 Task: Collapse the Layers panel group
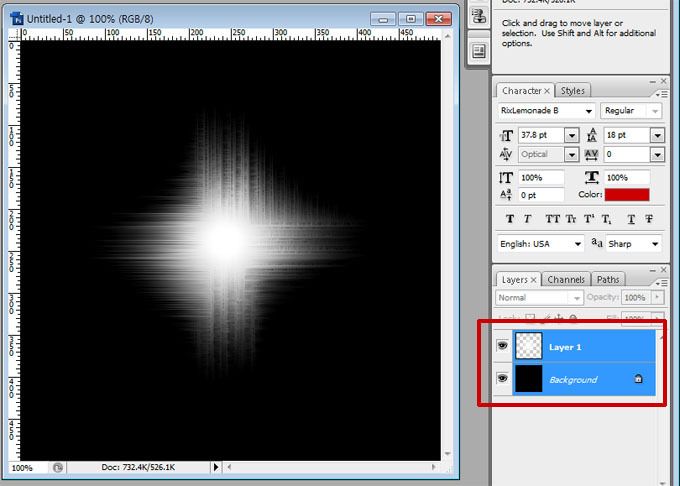(653, 270)
